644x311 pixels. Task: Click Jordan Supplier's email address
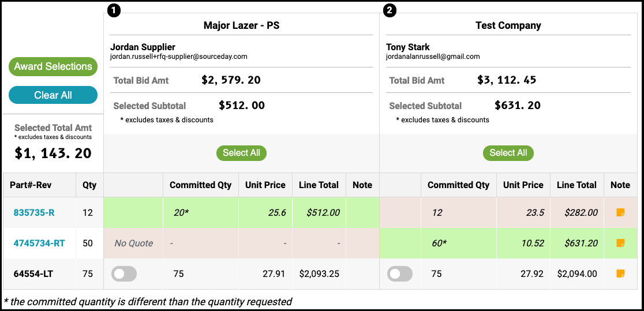pyautogui.click(x=179, y=57)
